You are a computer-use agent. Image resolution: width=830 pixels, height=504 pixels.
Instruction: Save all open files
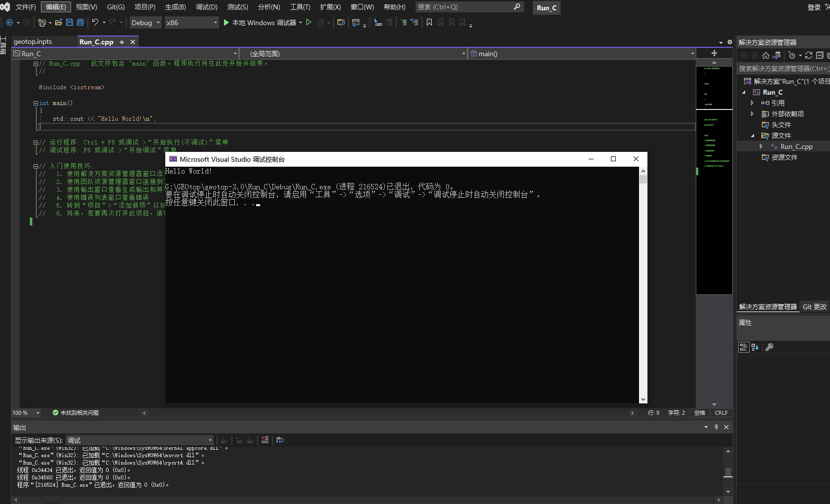[x=79, y=22]
